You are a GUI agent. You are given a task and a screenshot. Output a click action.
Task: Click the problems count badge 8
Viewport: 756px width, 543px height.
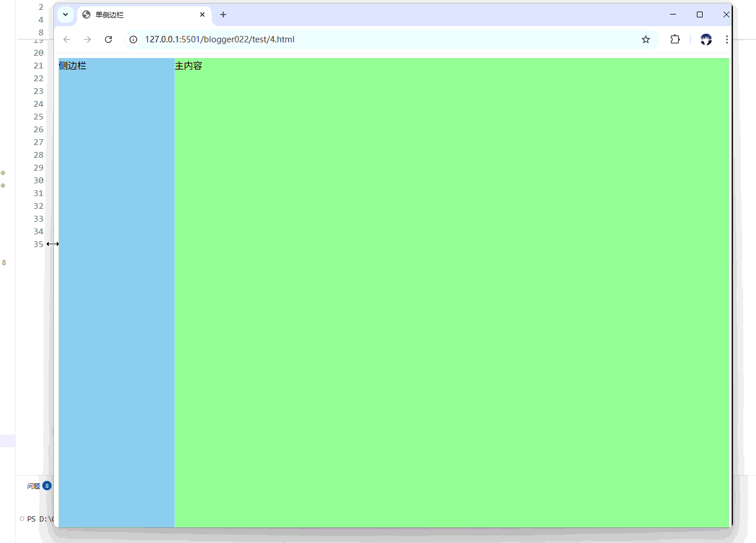(47, 486)
